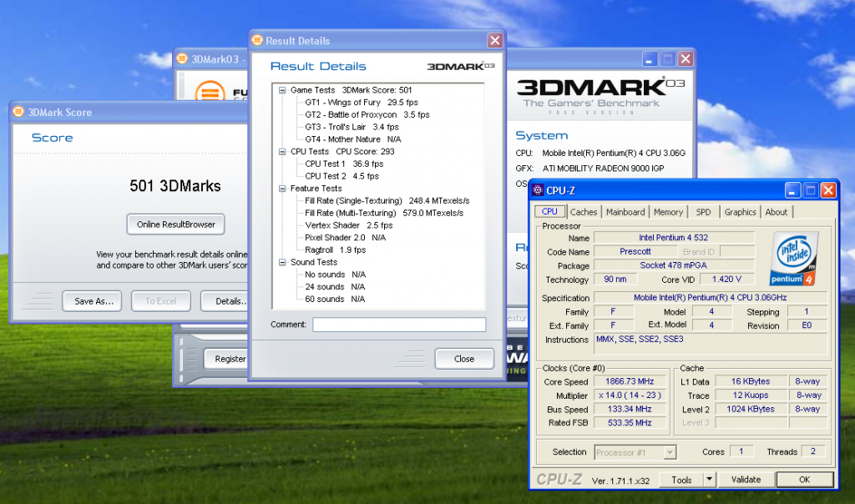Click the 'MMX, SSE, SSE2, SSE3' instructions field
Image resolution: width=855 pixels, height=504 pixels.
tap(711, 344)
